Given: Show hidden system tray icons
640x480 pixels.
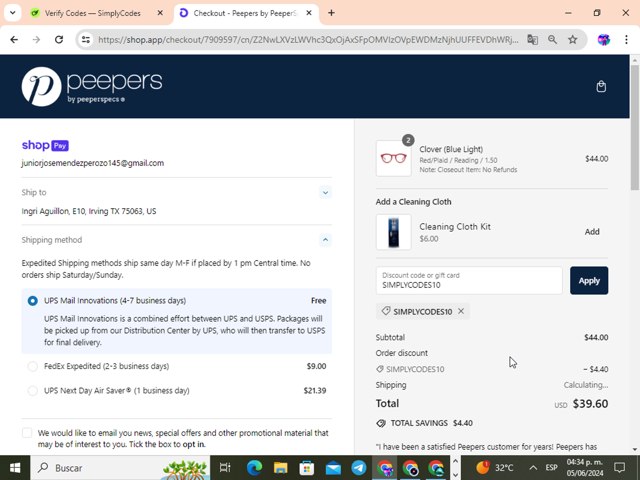Looking at the screenshot, I should pyautogui.click(x=533, y=468).
